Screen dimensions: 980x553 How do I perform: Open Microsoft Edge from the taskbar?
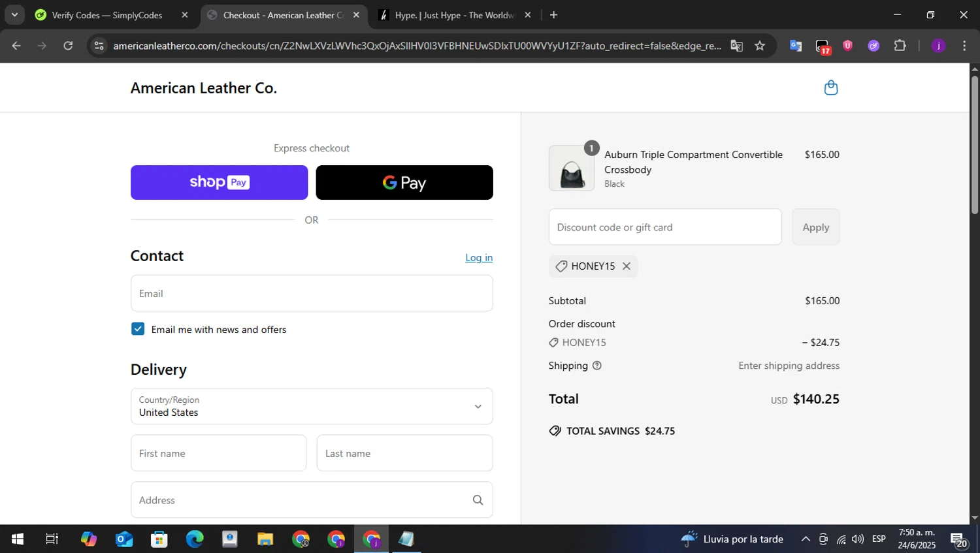(x=194, y=539)
